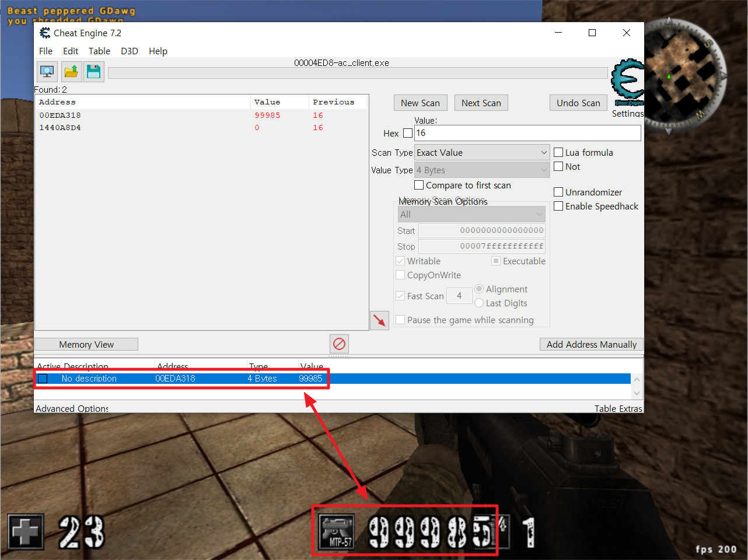Viewport: 748px width, 560px height.
Task: Select the Alignment radio button
Action: coord(479,289)
